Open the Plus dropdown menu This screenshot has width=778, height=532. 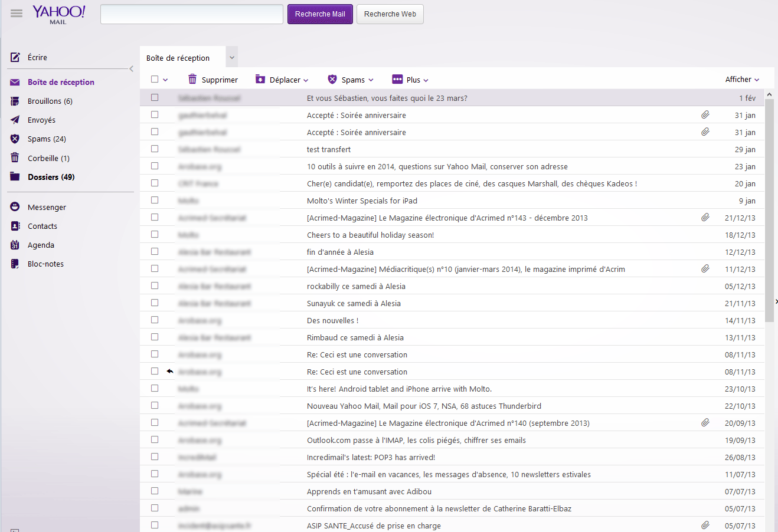pyautogui.click(x=426, y=80)
